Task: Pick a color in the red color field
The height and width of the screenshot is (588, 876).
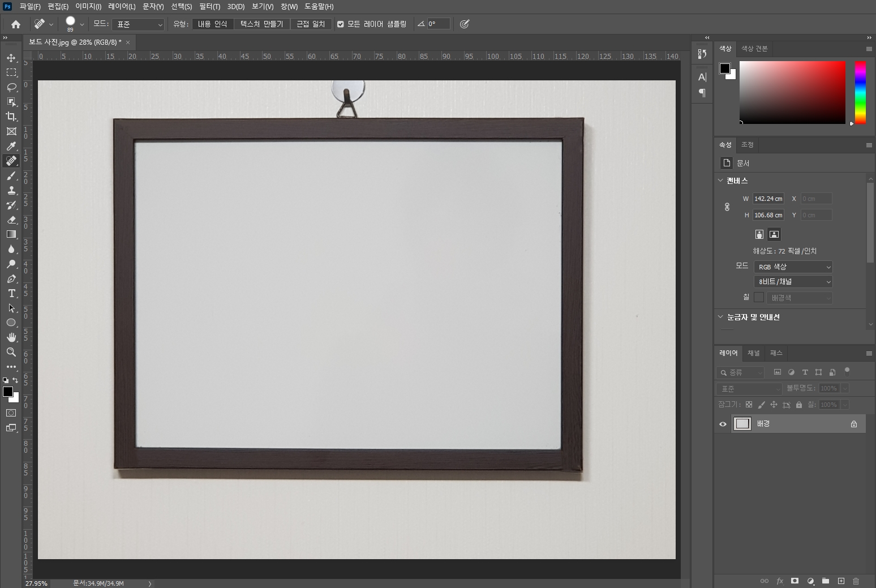Action: click(x=792, y=92)
